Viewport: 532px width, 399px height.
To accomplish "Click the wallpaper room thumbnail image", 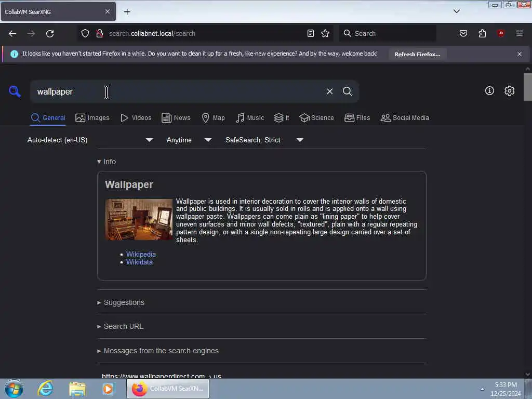I will (x=139, y=220).
